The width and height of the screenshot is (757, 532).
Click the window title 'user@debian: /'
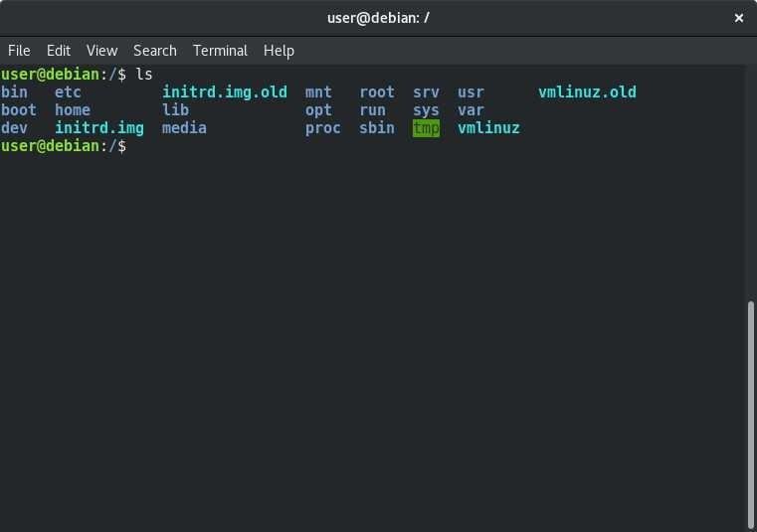[378, 18]
